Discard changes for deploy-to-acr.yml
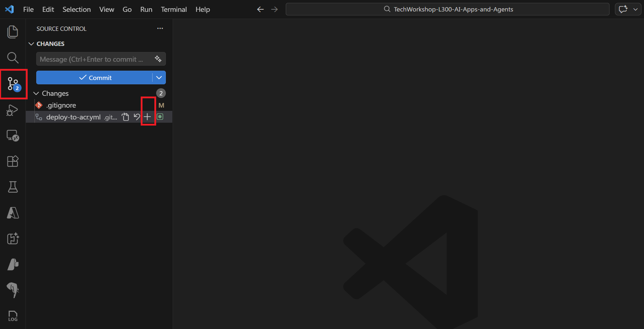 pyautogui.click(x=137, y=117)
